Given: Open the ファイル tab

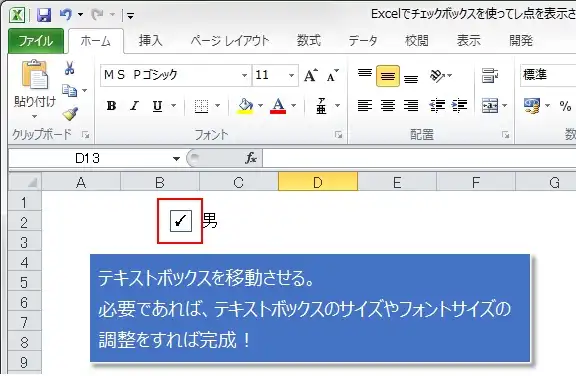Looking at the screenshot, I should 36,40.
